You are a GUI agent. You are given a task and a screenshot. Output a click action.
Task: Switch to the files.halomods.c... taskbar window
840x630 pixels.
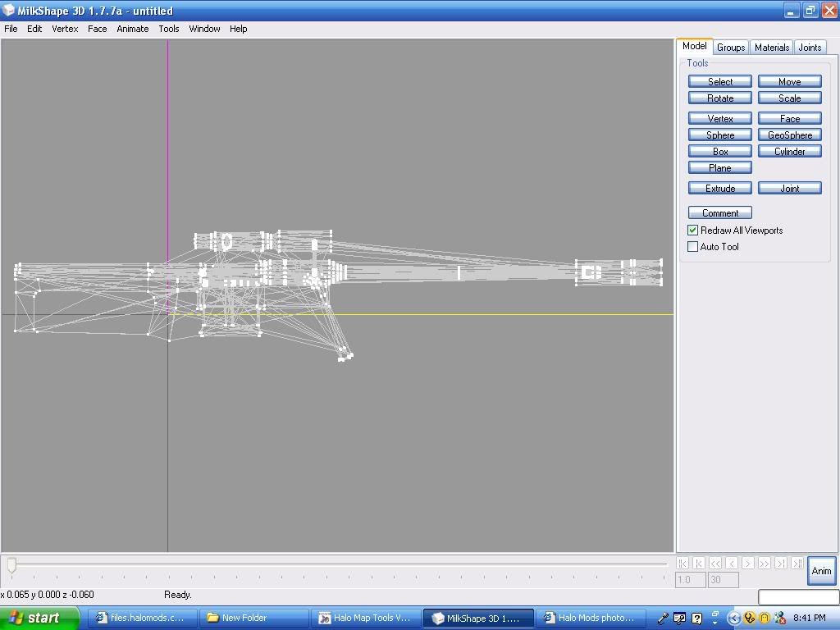[143, 619]
